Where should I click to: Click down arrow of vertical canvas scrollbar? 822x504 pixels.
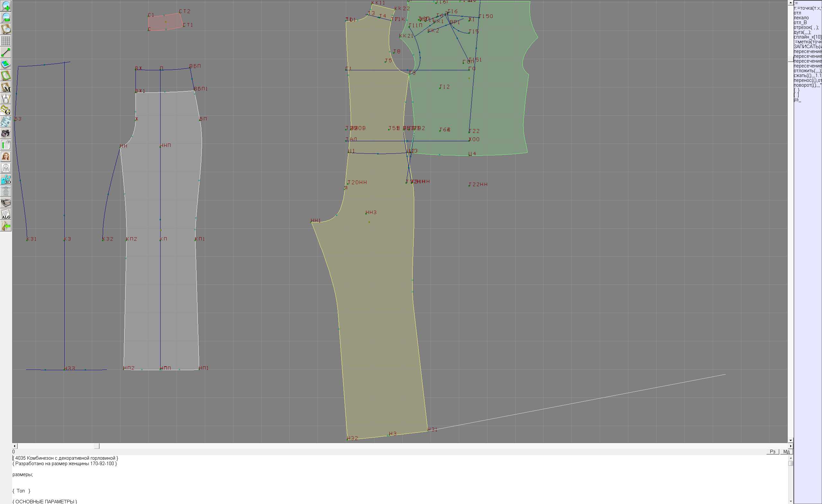790,440
